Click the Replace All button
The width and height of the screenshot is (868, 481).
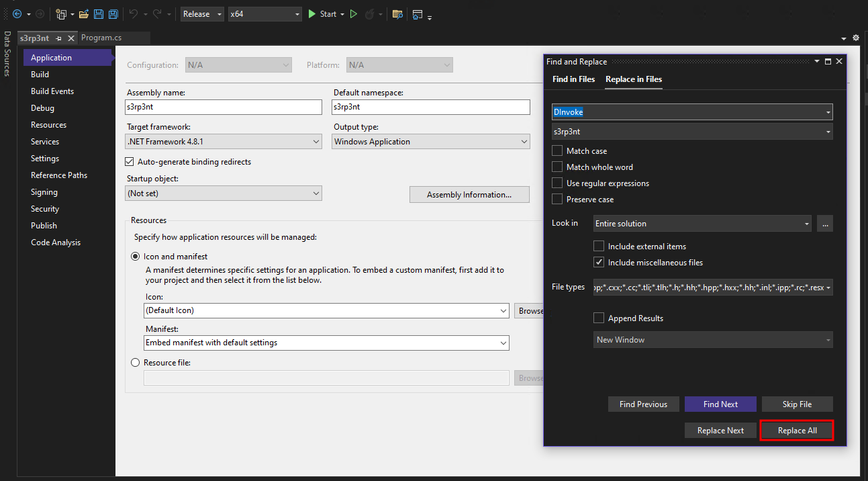tap(797, 431)
